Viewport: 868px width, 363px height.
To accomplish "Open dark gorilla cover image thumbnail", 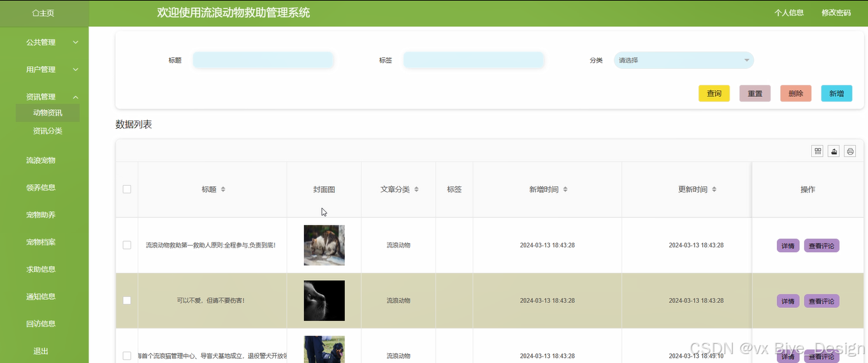I will pos(324,300).
